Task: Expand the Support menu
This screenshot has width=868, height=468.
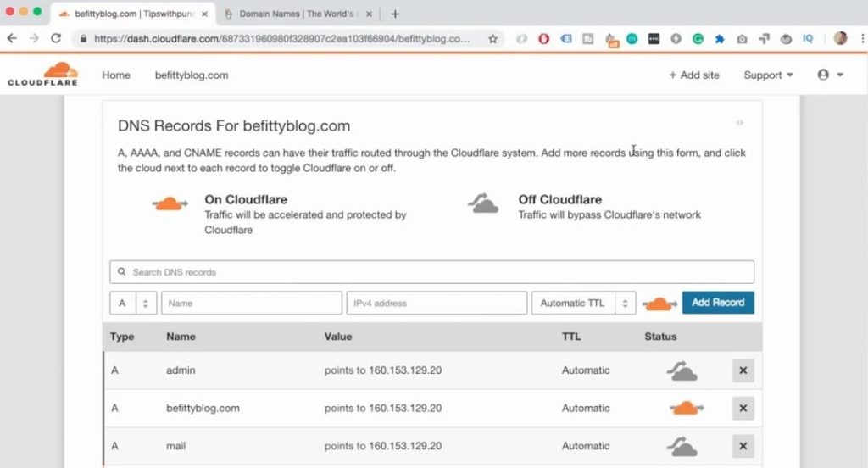Action: [768, 75]
